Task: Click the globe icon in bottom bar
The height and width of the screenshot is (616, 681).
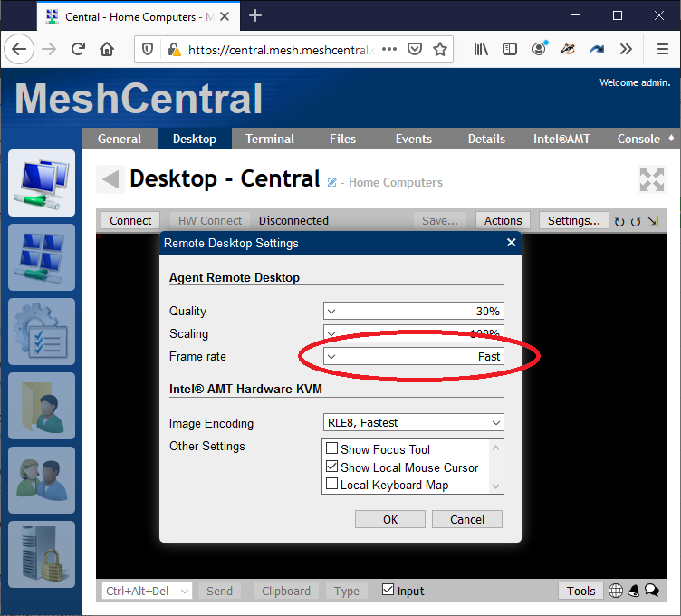Action: (x=616, y=591)
